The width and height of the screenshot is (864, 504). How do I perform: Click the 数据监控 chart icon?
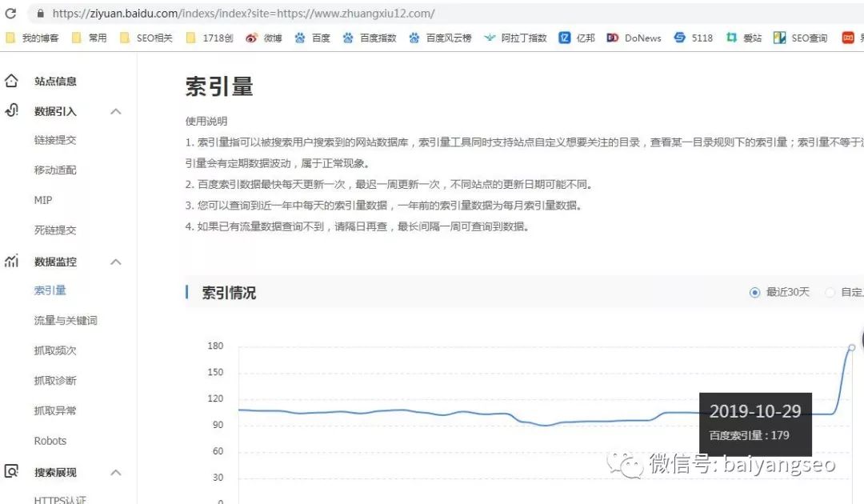[11, 262]
